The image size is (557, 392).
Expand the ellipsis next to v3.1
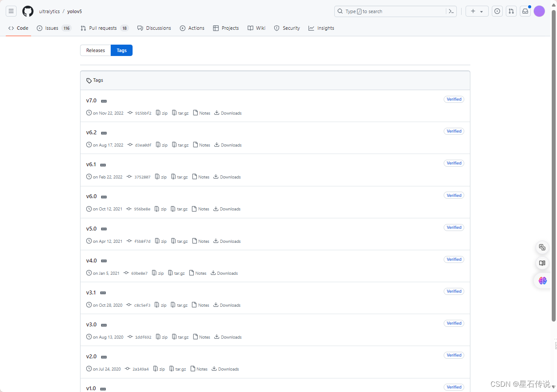pos(103,293)
